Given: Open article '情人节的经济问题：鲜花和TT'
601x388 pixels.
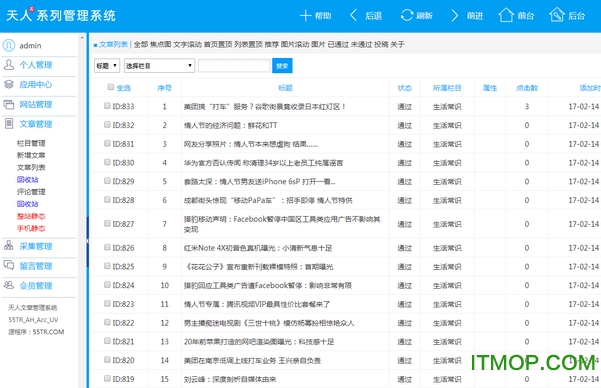Looking at the screenshot, I should (x=230, y=125).
